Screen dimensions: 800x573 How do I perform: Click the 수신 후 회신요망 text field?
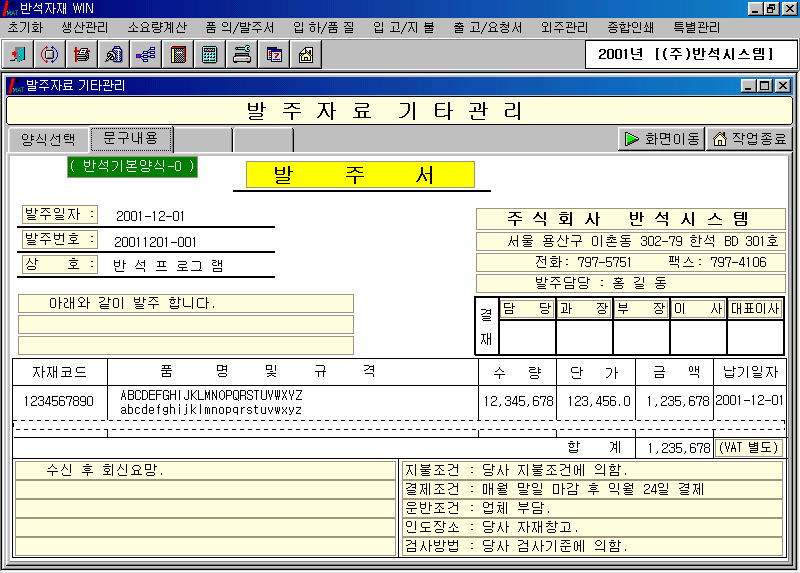pos(206,469)
